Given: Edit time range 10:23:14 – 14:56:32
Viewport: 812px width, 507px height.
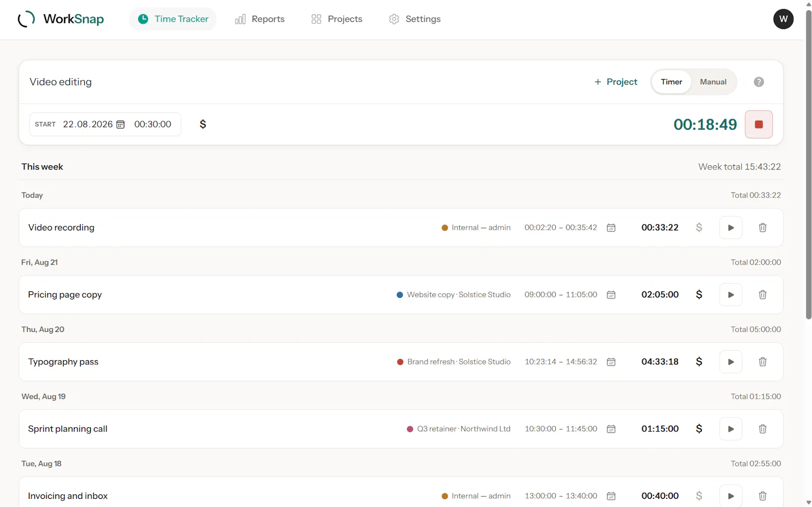Looking at the screenshot, I should click(561, 362).
